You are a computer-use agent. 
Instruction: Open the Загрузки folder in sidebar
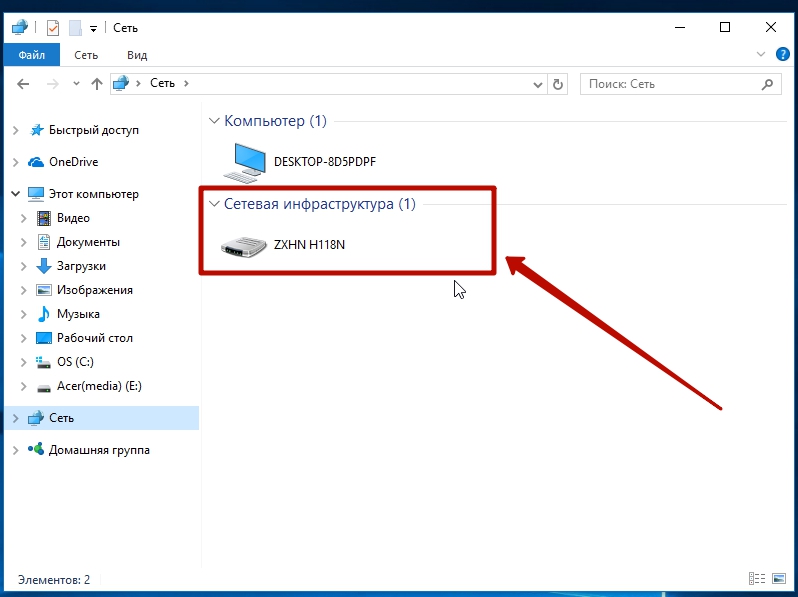[81, 266]
